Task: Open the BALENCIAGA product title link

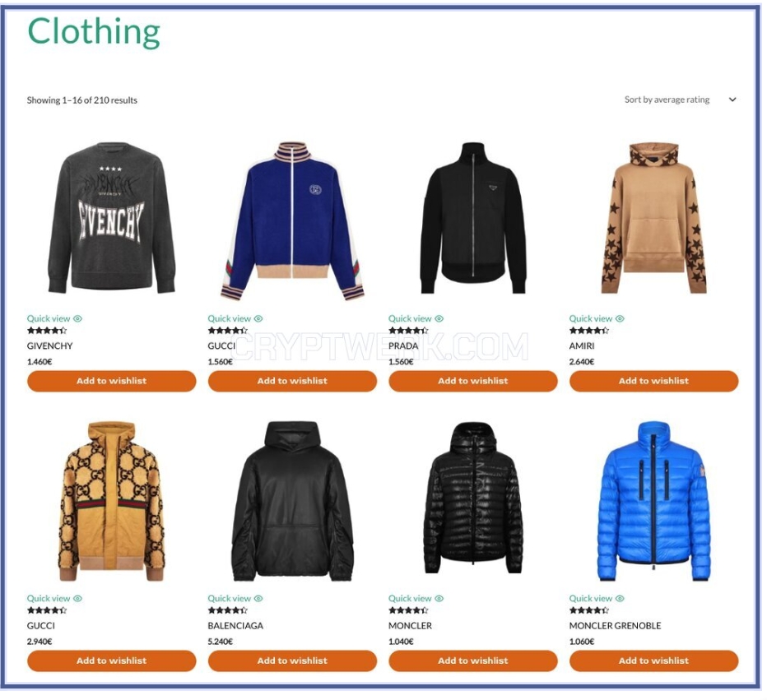Action: 235,626
